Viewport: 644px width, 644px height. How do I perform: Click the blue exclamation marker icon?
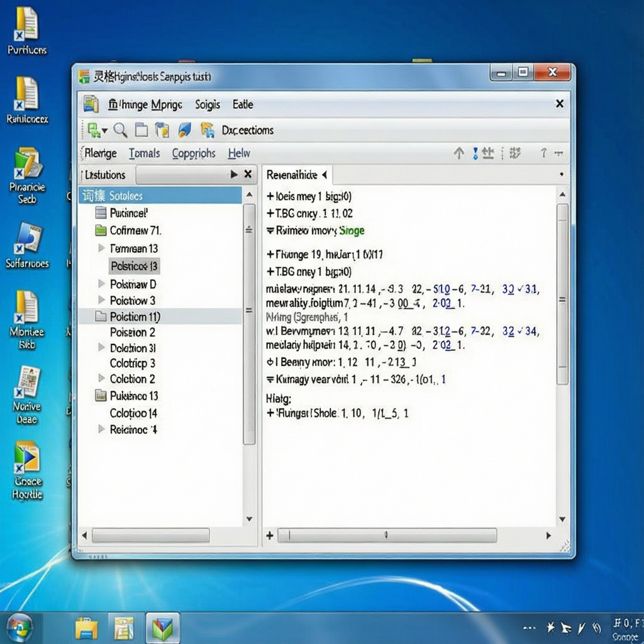click(475, 153)
